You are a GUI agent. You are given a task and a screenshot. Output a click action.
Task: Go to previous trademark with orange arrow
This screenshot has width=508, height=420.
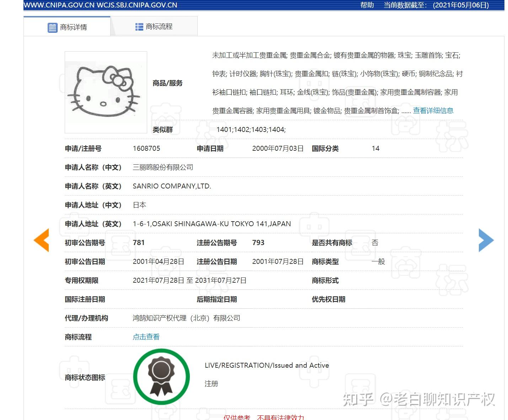[41, 240]
